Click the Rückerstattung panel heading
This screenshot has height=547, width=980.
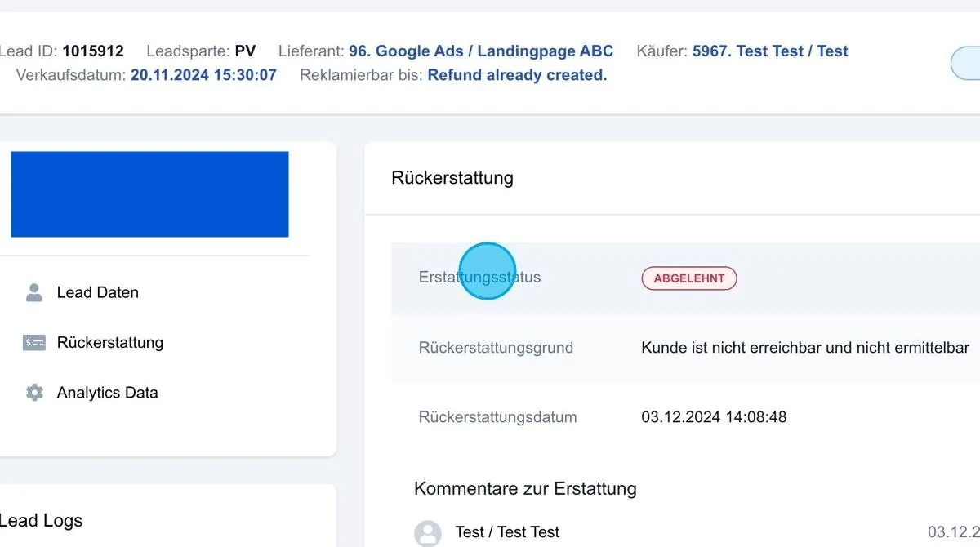click(x=452, y=178)
